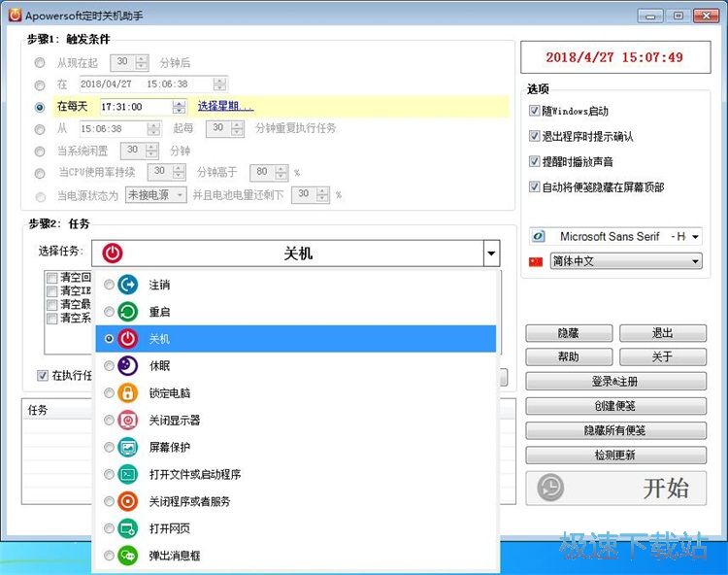The height and width of the screenshot is (575, 728).
Task: Click the 检测更新 button
Action: coord(615,456)
